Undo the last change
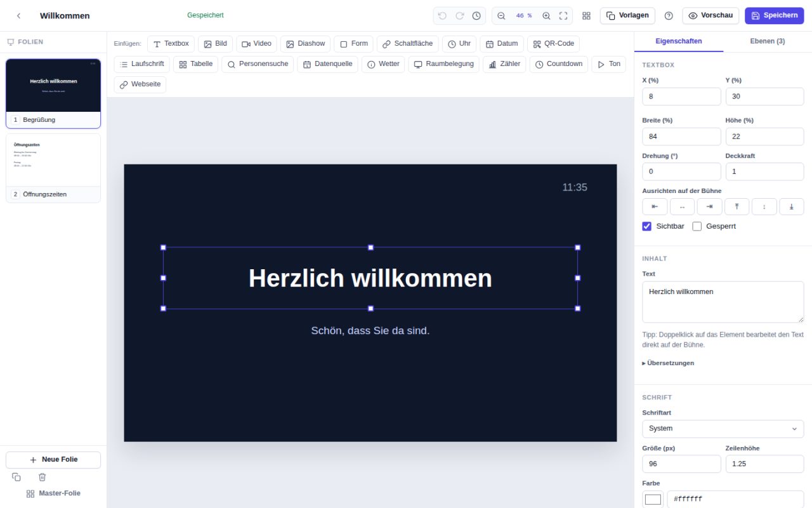This screenshot has width=812, height=508. (442, 16)
